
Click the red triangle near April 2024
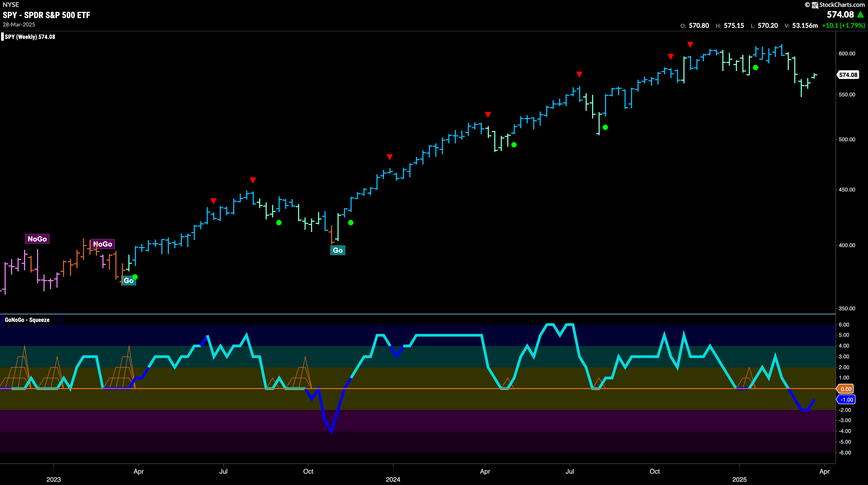point(488,115)
